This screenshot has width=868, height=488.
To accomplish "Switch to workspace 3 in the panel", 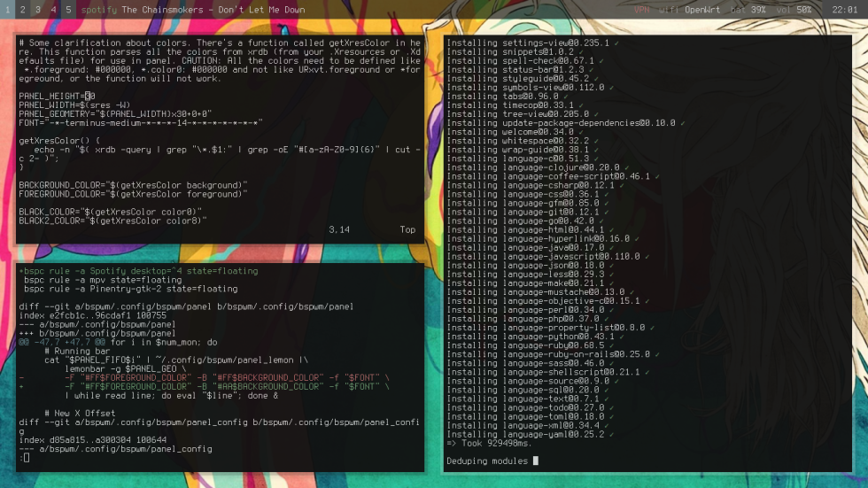I will pyautogui.click(x=37, y=10).
